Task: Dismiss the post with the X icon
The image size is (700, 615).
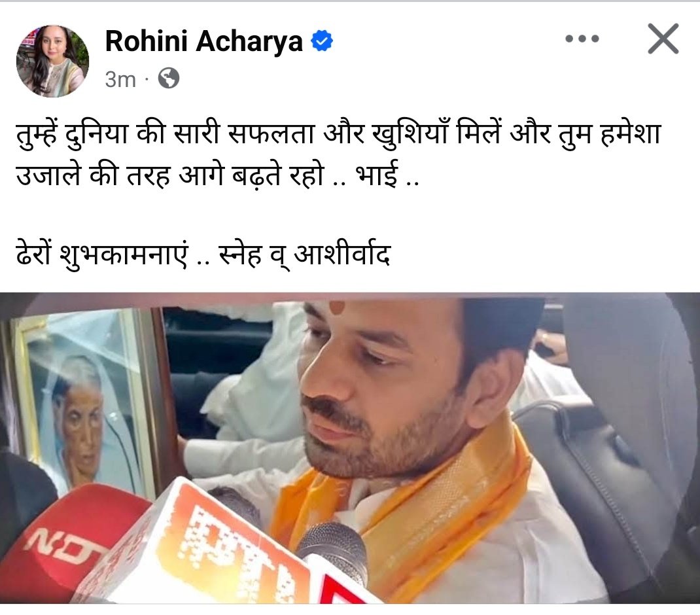Action: pyautogui.click(x=663, y=39)
